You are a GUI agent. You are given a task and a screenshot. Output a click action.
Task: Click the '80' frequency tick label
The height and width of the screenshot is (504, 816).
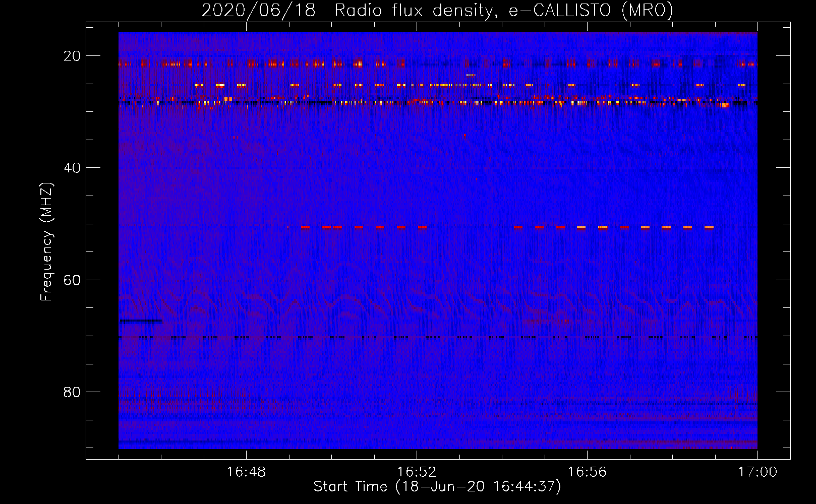[x=72, y=392]
